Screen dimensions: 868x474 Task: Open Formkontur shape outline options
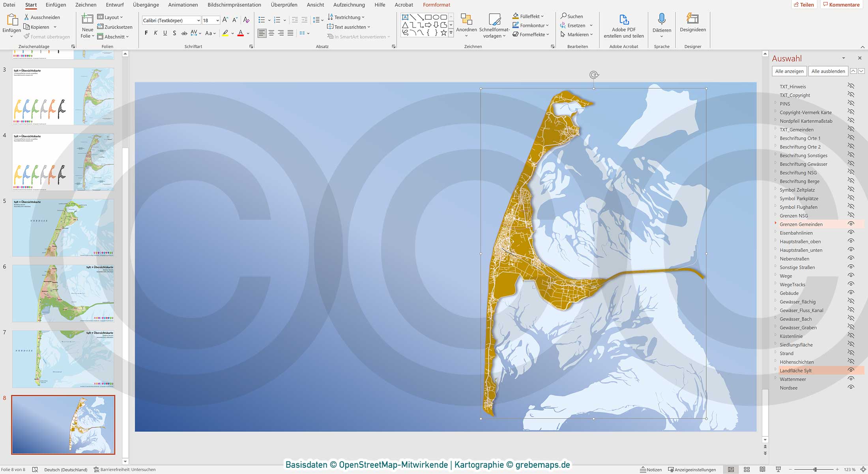(529, 25)
